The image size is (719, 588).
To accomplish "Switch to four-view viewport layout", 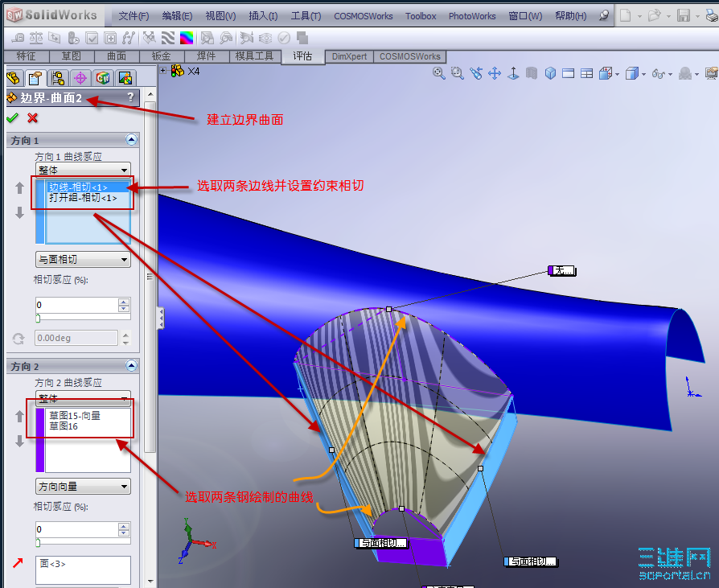I will point(586,73).
